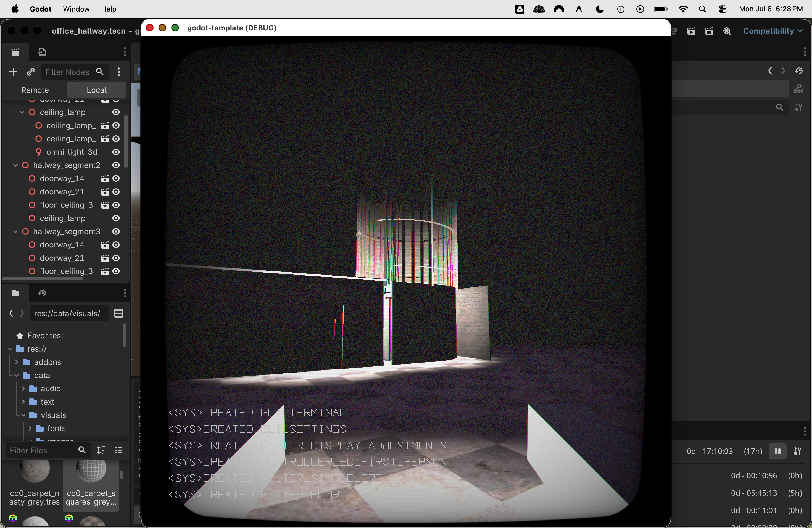Collapse the expanded ceiling_lamp node
The image size is (812, 528).
(x=22, y=112)
